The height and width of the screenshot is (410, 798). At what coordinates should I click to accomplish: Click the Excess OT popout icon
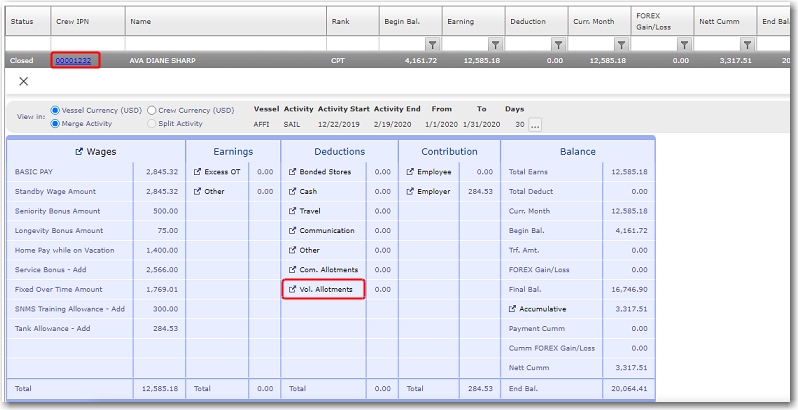[198, 172]
